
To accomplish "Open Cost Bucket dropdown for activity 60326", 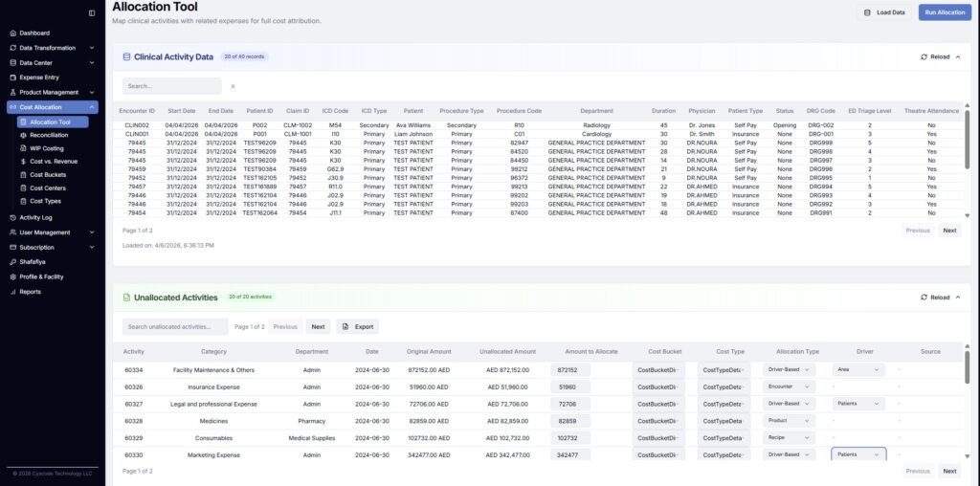I will coord(657,387).
